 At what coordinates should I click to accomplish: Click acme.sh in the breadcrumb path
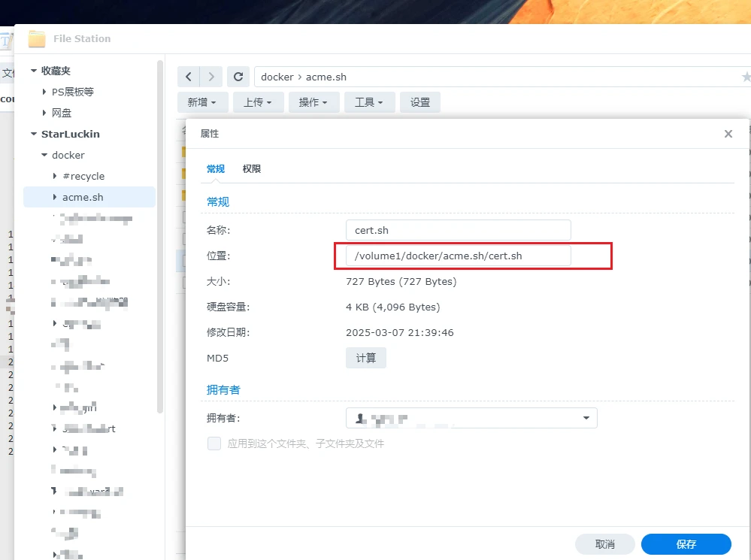click(326, 77)
